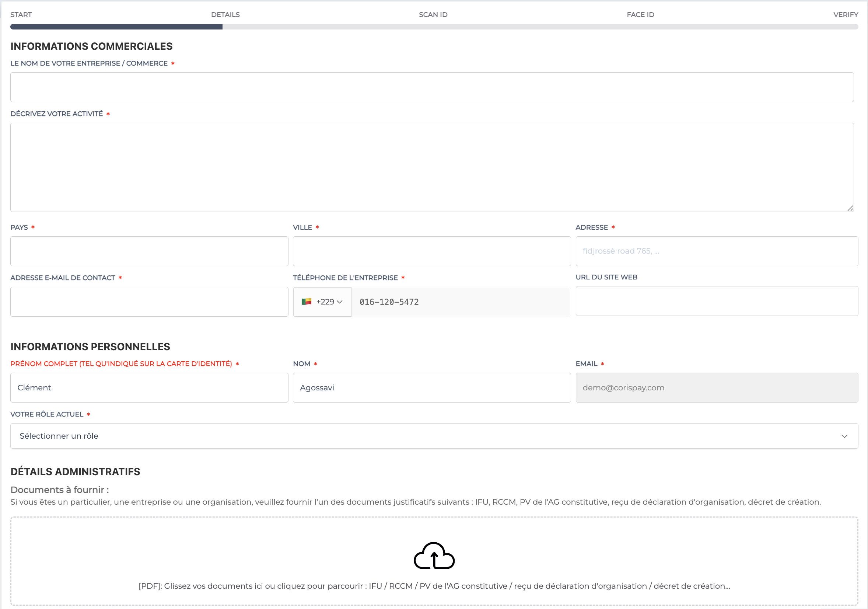
Task: Click the progress bar
Action: (x=433, y=27)
